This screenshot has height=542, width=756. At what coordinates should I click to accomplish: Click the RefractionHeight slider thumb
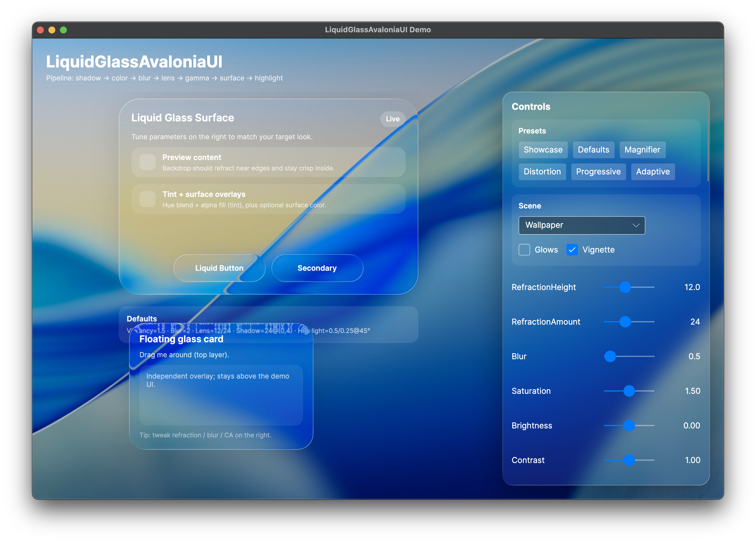(x=625, y=287)
